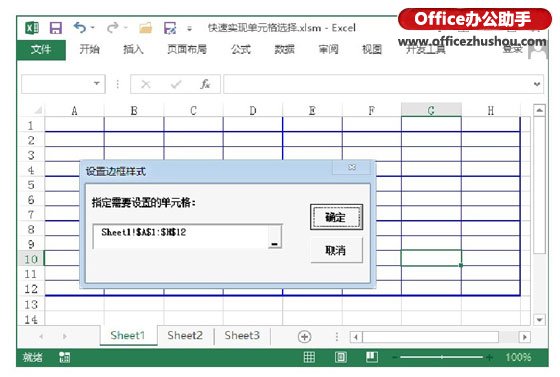
Task: Switch to the Sheet2 tab
Action: coord(185,336)
